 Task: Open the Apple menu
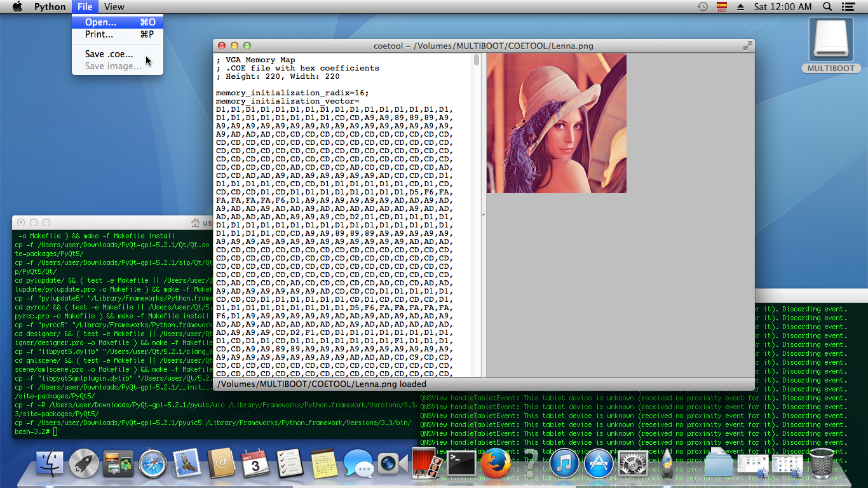[17, 7]
